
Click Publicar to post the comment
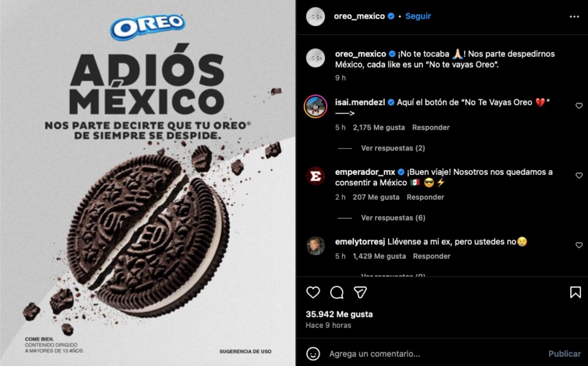(x=564, y=353)
